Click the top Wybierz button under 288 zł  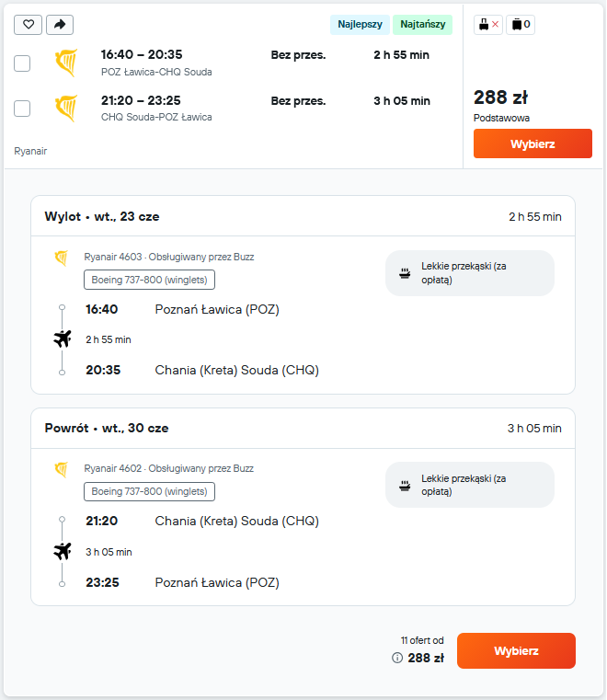pos(533,143)
